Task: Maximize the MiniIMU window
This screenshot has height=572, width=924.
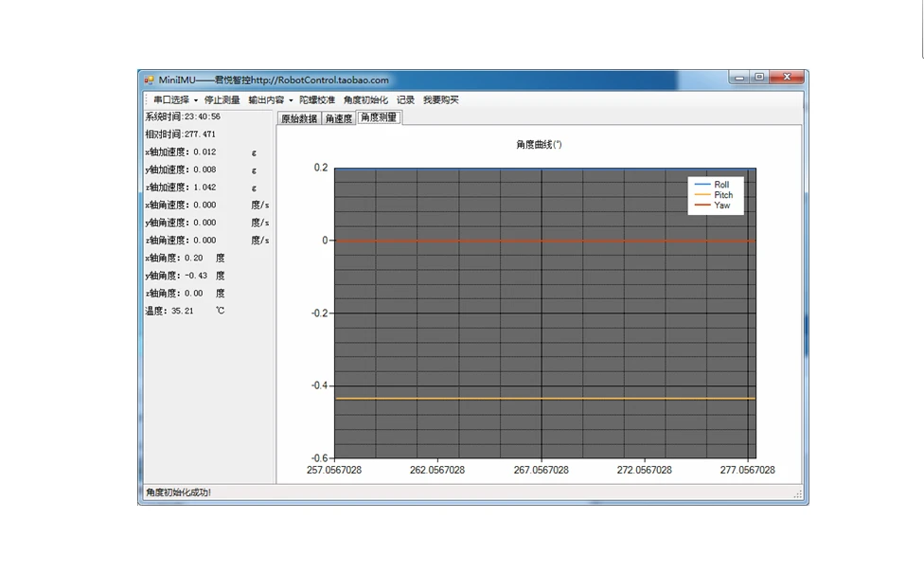Action: click(758, 78)
